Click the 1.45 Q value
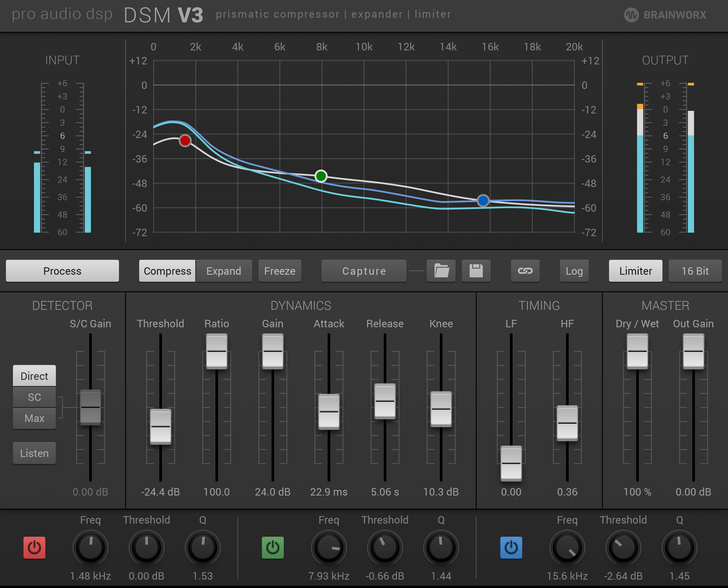 click(x=680, y=576)
